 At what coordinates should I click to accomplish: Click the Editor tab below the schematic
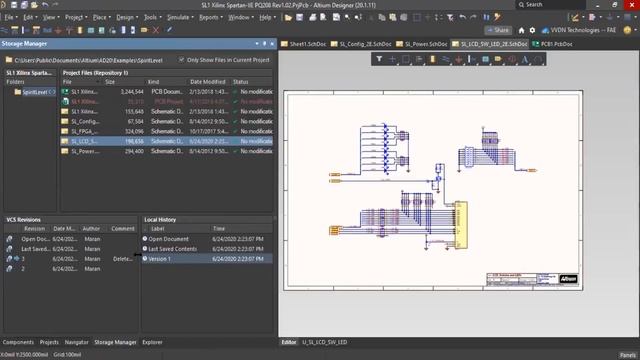[x=289, y=342]
